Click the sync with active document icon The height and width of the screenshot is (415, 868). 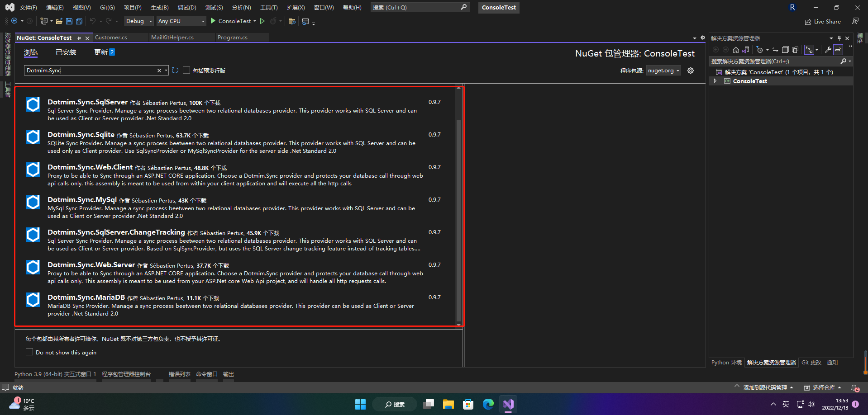tap(775, 50)
